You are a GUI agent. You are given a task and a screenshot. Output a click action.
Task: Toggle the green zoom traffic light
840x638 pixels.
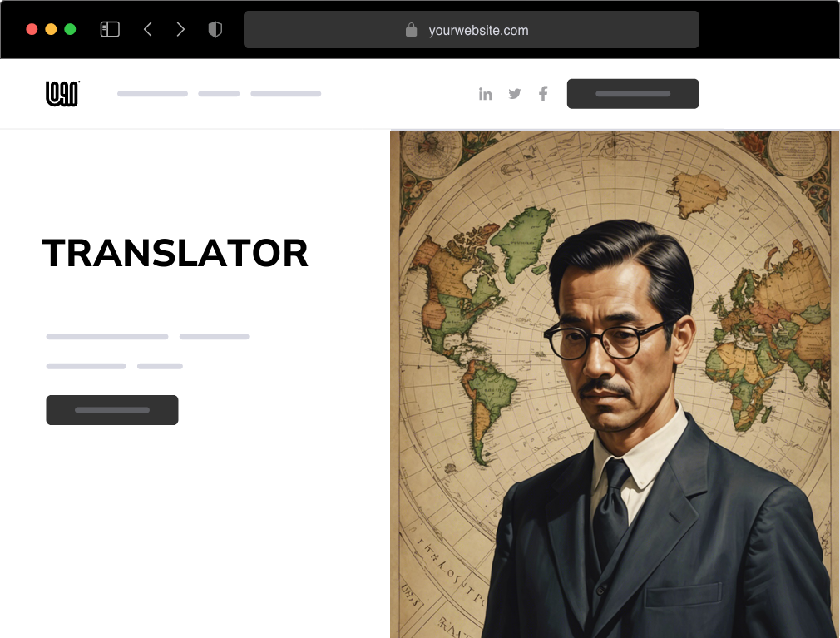tap(72, 27)
